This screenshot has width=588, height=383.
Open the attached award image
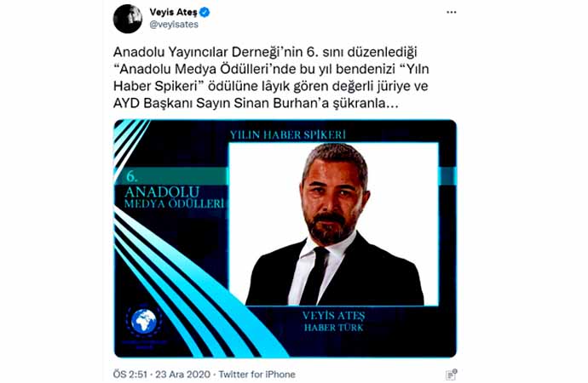pyautogui.click(x=285, y=238)
